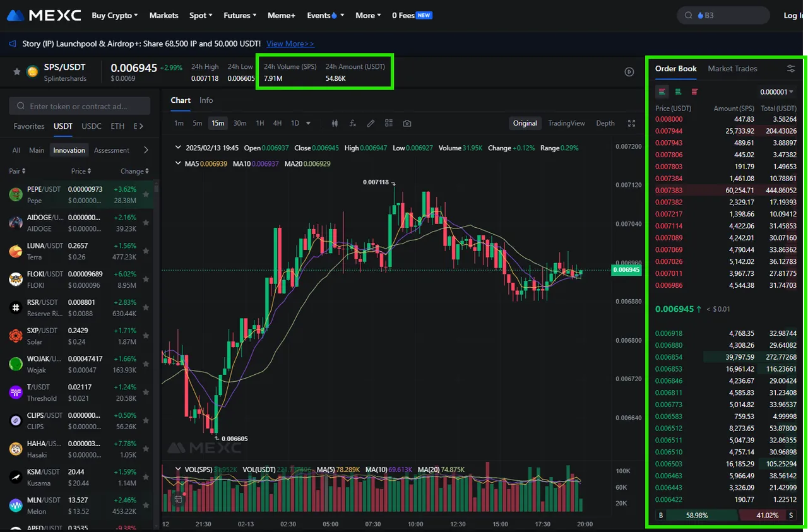Favorite the PEPE/USDT pair star
This screenshot has height=532, width=808.
[146, 194]
